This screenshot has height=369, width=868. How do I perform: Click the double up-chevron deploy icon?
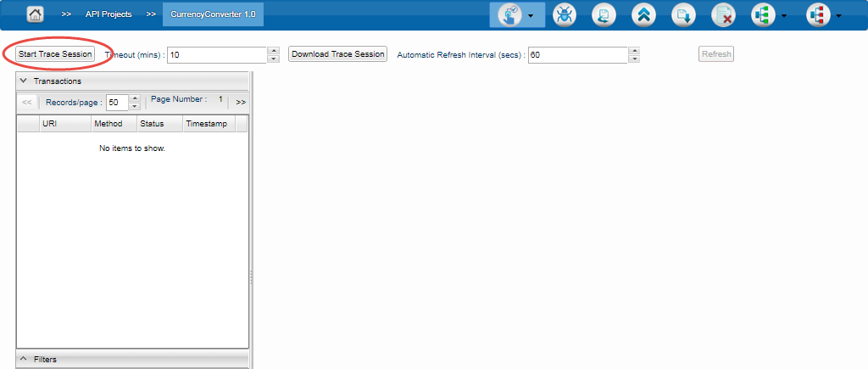(x=644, y=15)
